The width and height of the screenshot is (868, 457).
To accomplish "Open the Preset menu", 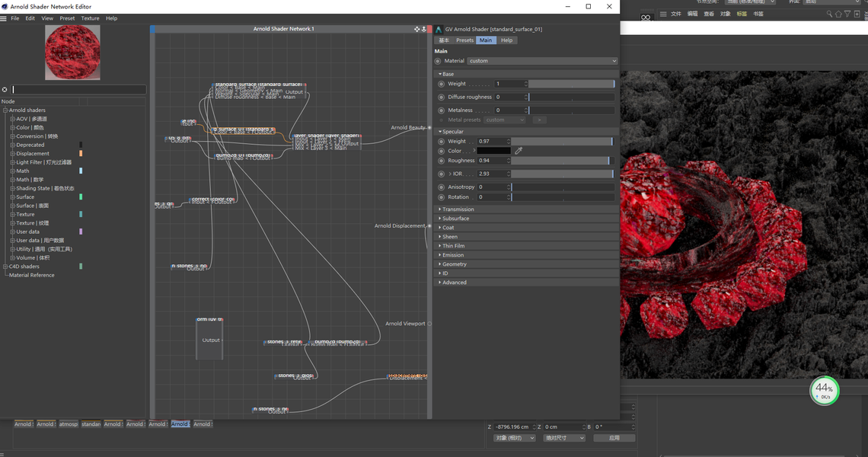I will point(67,18).
